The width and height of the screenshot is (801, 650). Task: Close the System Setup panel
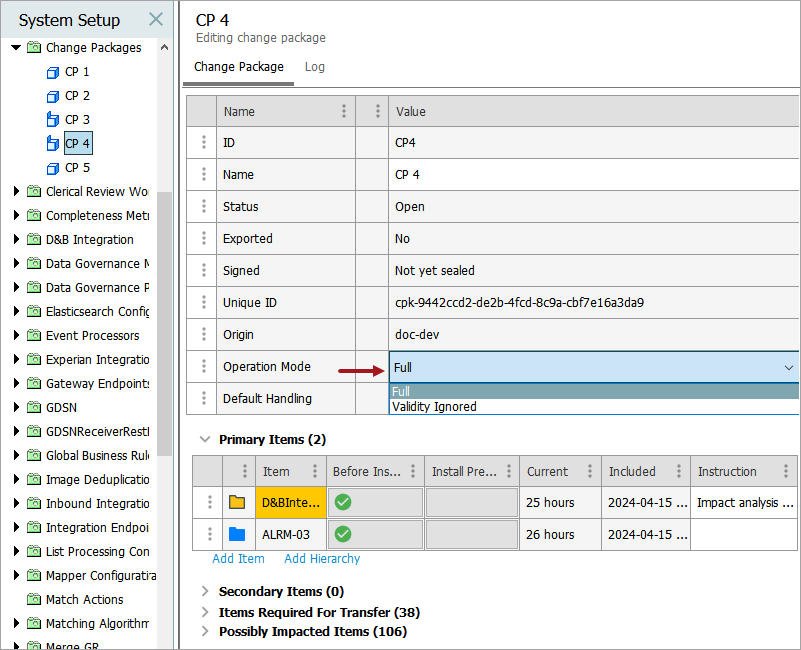tap(156, 19)
